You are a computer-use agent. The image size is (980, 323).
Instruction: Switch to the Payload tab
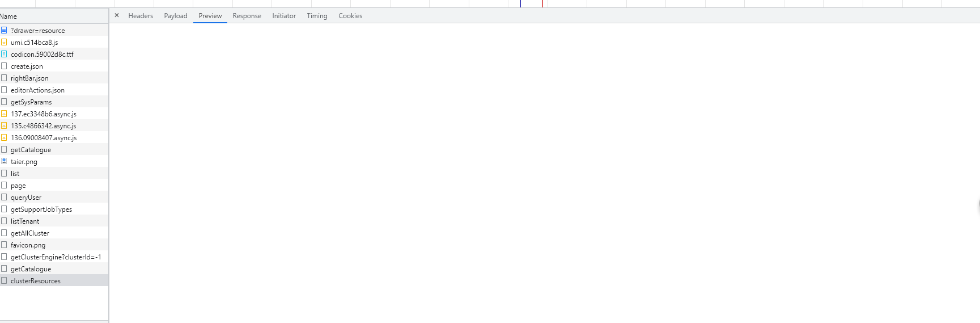[176, 16]
